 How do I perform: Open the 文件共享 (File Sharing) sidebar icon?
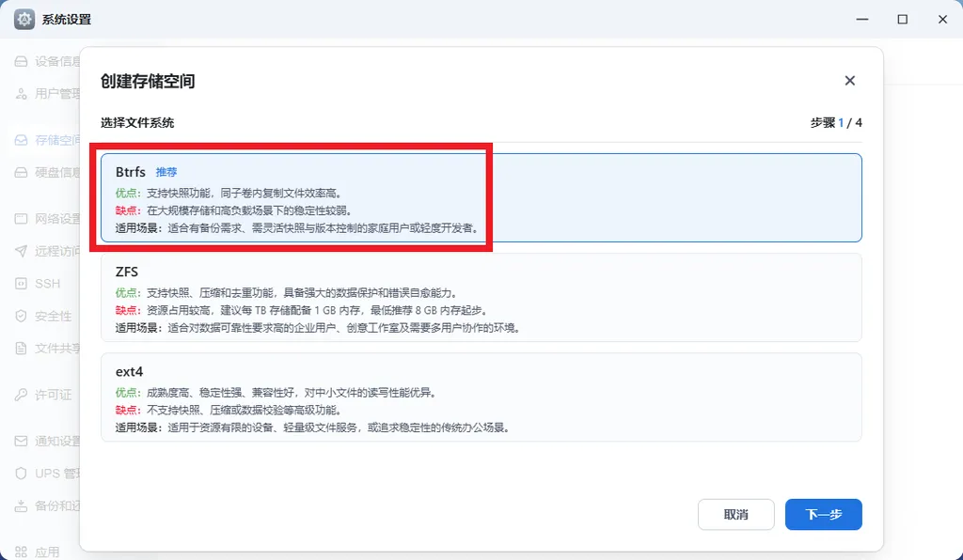[x=21, y=349]
